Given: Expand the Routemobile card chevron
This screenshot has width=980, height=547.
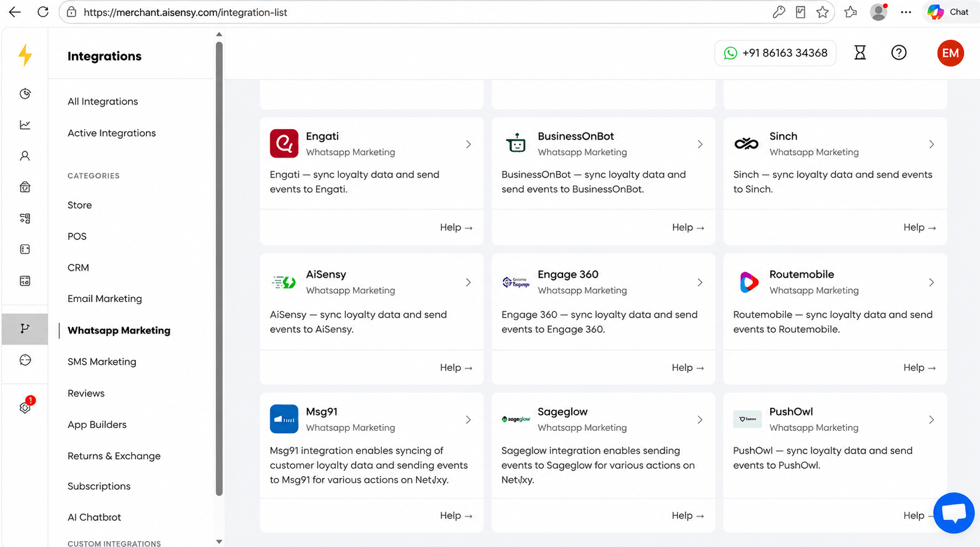Looking at the screenshot, I should click(x=932, y=283).
